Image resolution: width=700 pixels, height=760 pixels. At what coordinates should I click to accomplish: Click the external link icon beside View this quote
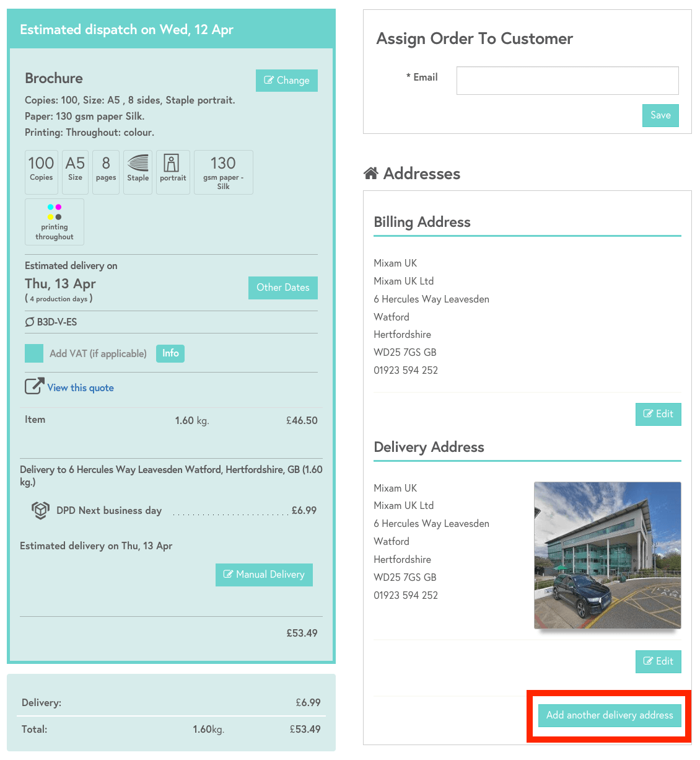pos(34,387)
